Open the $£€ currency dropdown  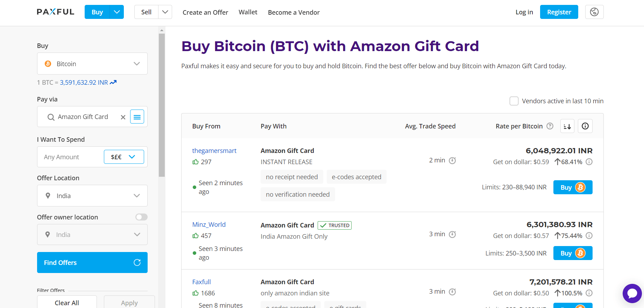point(124,156)
